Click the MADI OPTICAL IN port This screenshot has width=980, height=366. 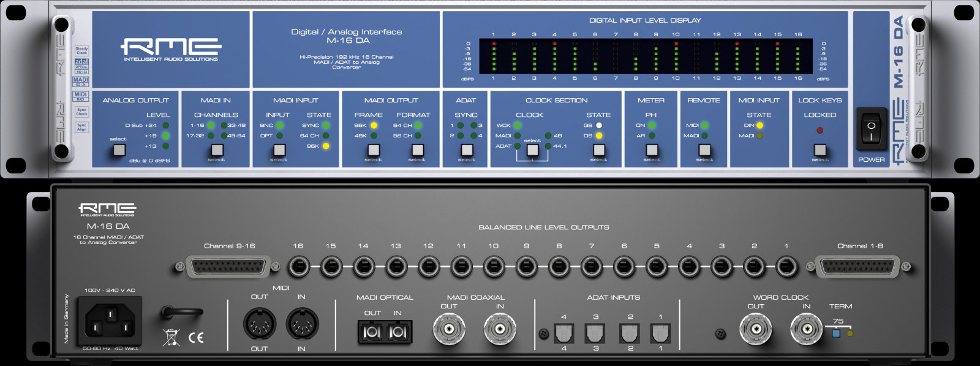click(398, 332)
